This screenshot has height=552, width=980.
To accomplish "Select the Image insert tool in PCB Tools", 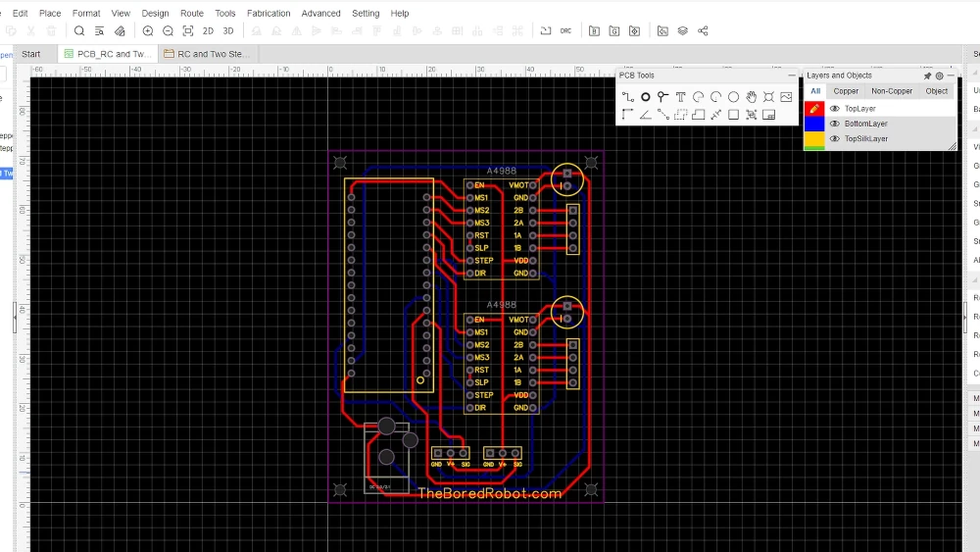I will tap(786, 97).
